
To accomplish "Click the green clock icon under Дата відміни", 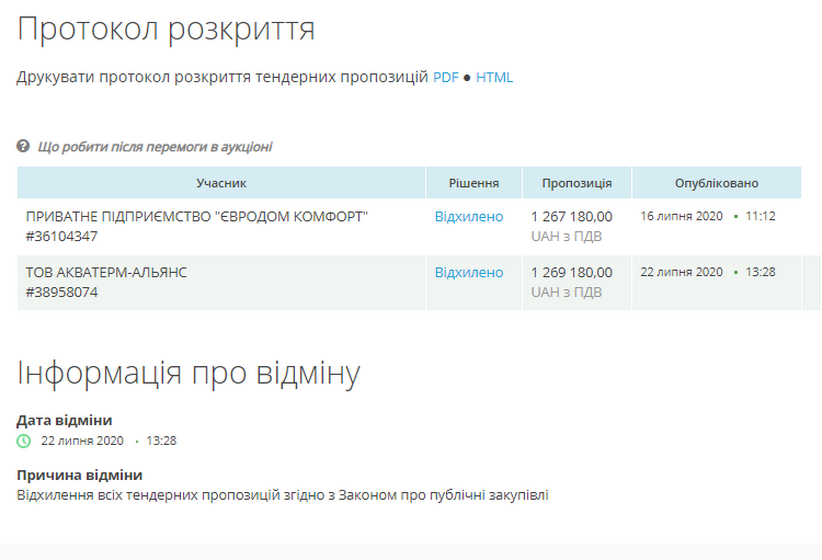I will click(x=24, y=440).
